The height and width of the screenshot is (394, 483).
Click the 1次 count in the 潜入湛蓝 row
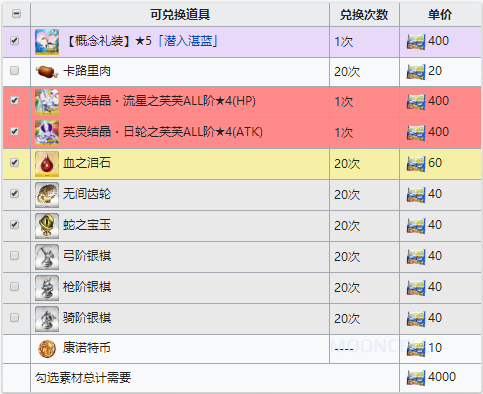point(344,42)
